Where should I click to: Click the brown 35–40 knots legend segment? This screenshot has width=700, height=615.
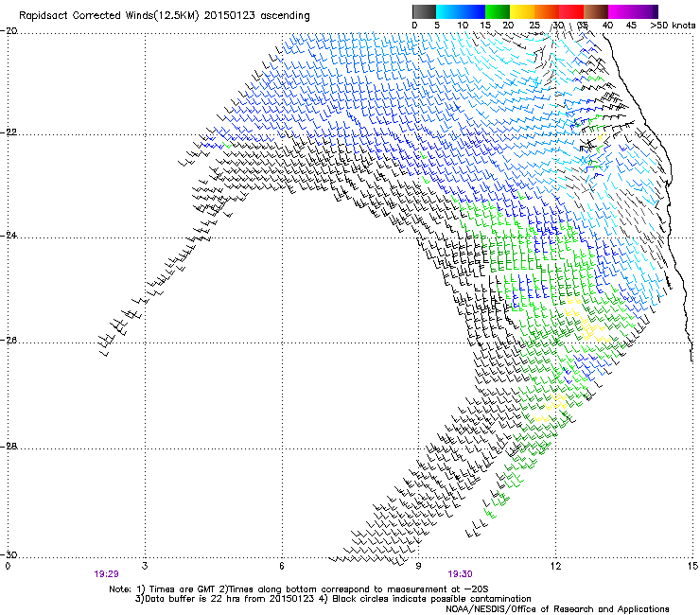coord(596,11)
